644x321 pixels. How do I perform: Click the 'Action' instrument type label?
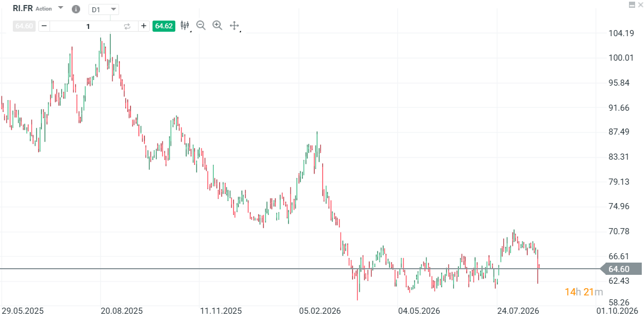click(x=44, y=8)
